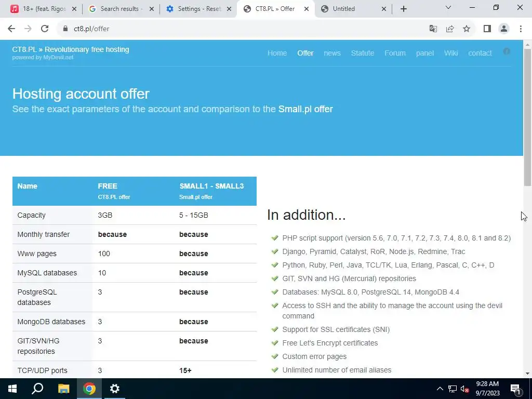This screenshot has width=532, height=399.
Task: Close the CT8.PL » Offer tab
Action: coord(307,9)
